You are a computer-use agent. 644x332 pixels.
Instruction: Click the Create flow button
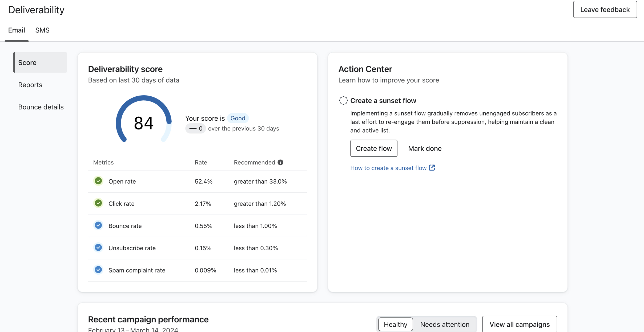point(374,147)
